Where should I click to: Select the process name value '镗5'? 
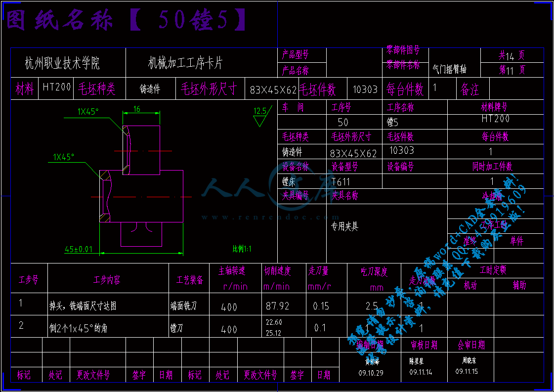(x=392, y=122)
